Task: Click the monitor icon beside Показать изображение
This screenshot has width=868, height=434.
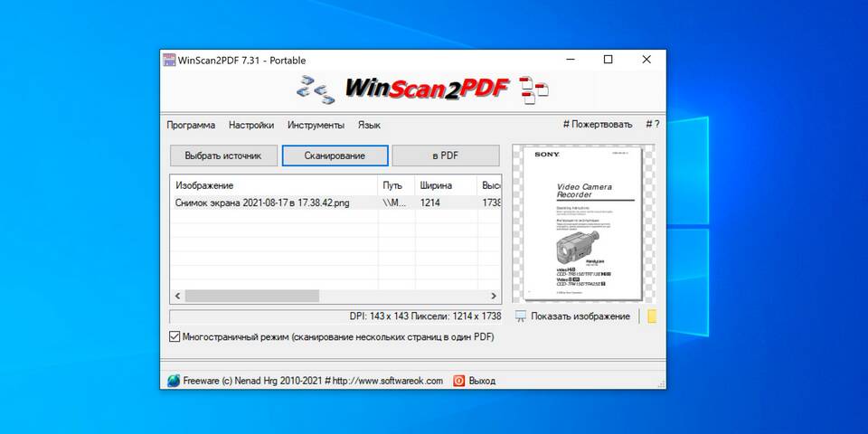Action: 521,316
